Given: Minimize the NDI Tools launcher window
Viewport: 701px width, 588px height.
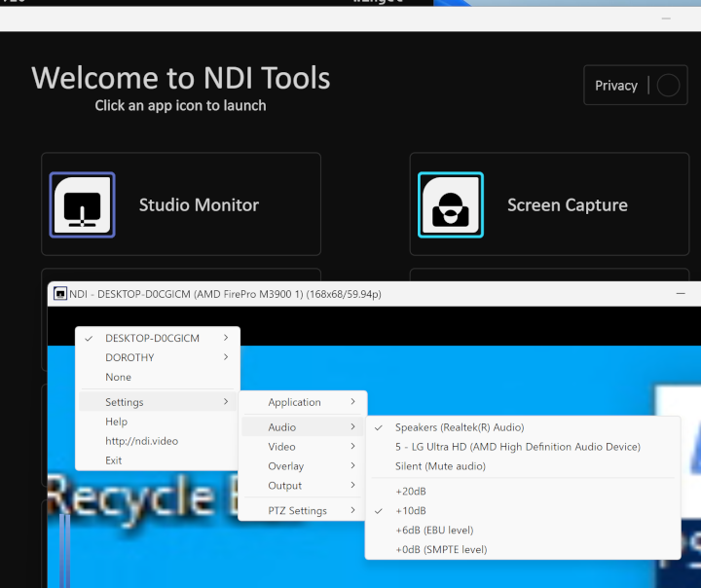Looking at the screenshot, I should 666,18.
